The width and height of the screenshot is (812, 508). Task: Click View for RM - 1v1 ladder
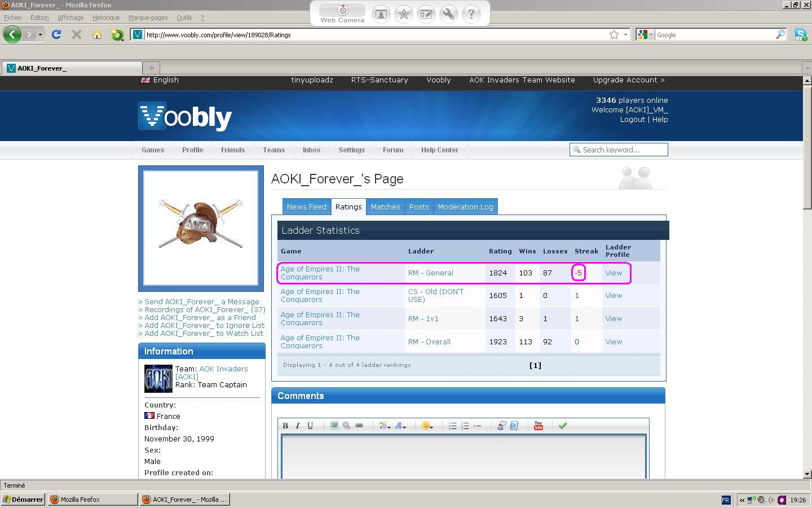pos(614,318)
